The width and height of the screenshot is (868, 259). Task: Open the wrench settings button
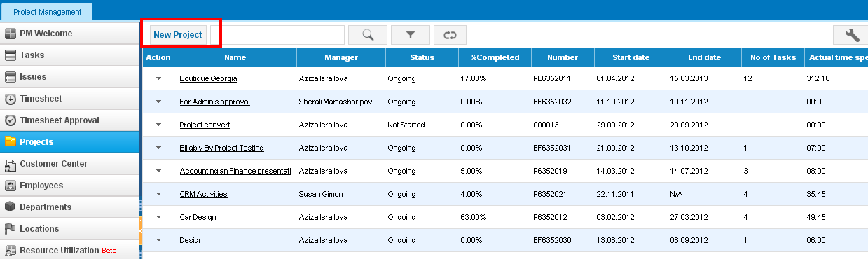coord(852,35)
